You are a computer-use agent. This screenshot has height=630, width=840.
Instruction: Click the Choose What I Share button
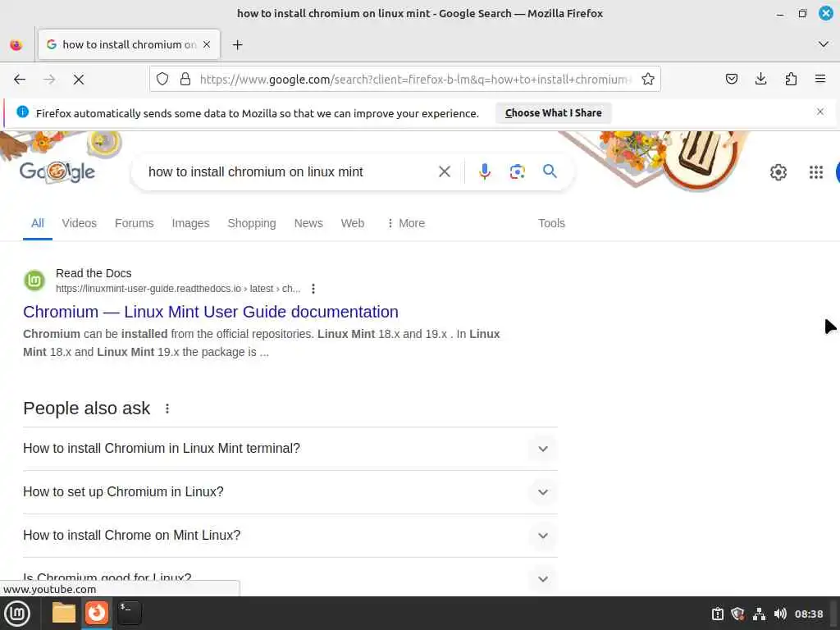pyautogui.click(x=554, y=113)
